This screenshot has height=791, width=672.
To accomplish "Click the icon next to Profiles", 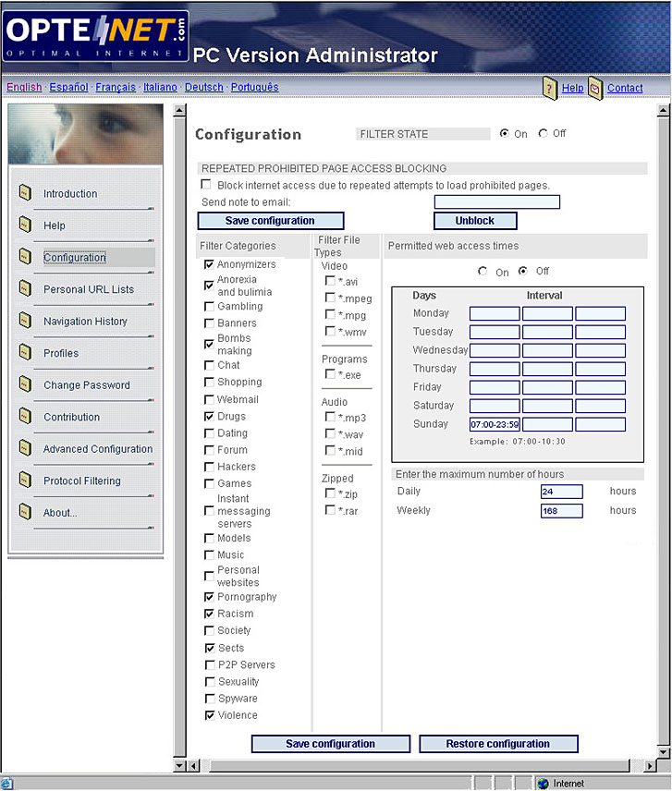I will [x=25, y=352].
